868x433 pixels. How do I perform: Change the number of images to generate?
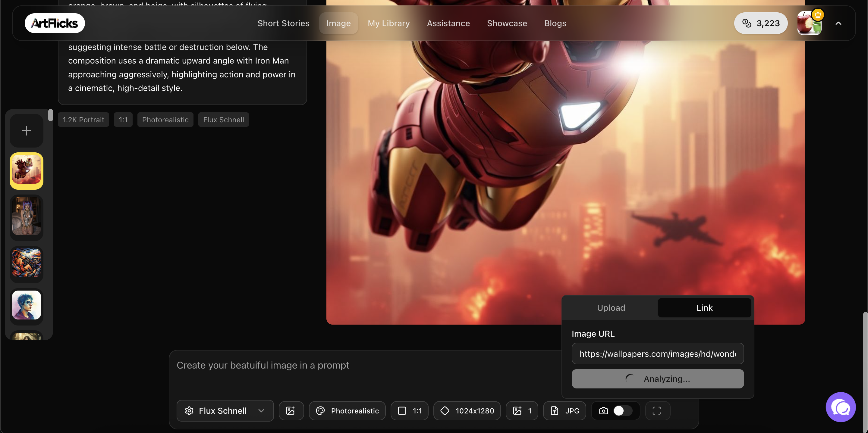(x=522, y=410)
